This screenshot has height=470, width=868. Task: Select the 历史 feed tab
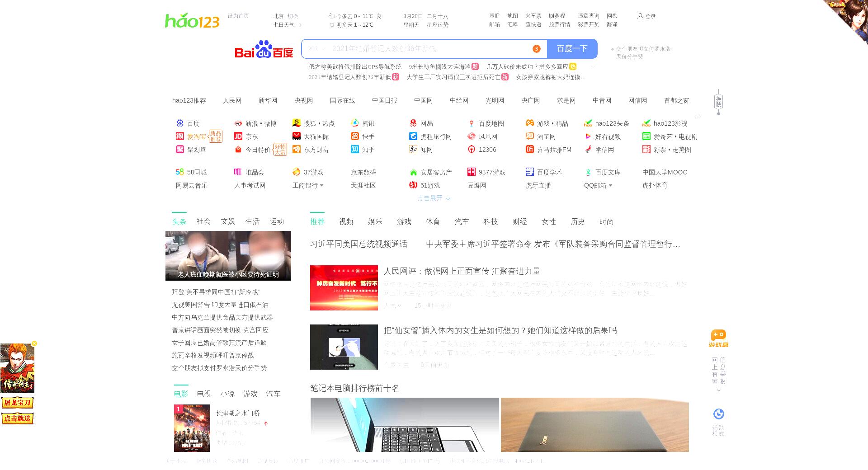click(578, 221)
